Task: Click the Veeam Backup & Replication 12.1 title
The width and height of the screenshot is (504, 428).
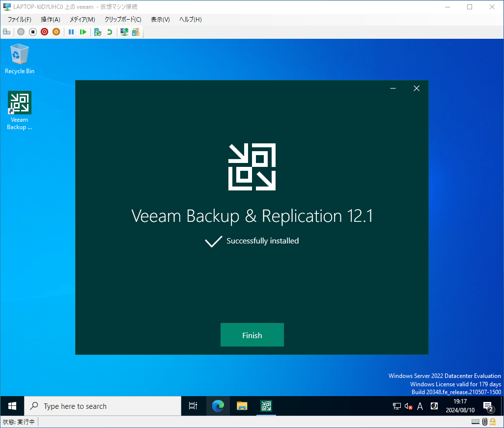Action: 252,216
